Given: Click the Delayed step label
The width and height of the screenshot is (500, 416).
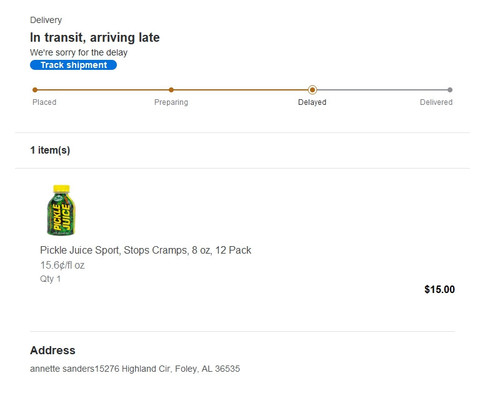Looking at the screenshot, I should tap(312, 102).
